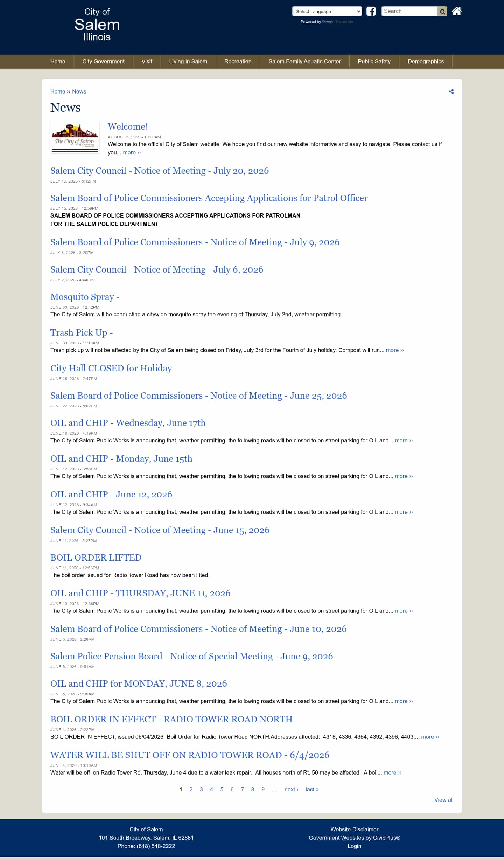This screenshot has height=859, width=504.
Task: Open Patrol Officer applications article
Action: (209, 198)
